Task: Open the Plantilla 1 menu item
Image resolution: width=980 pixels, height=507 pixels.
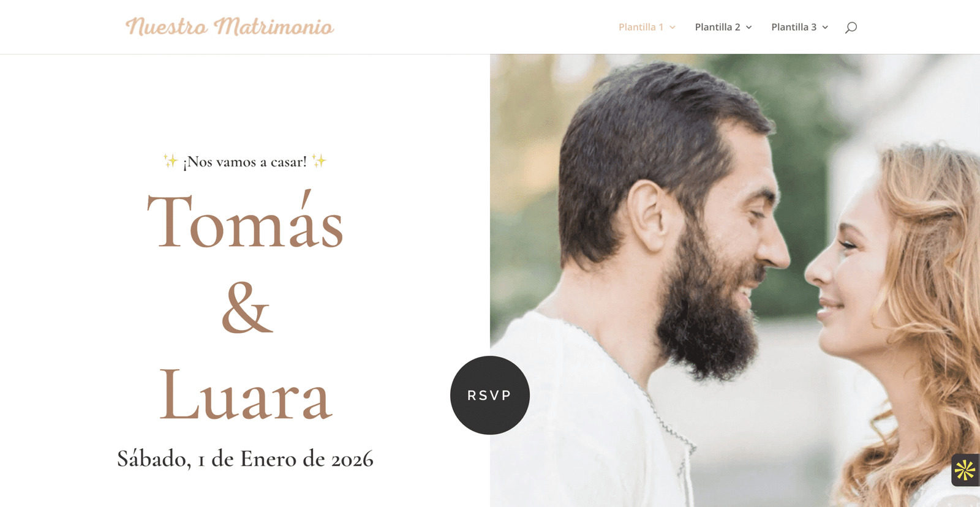Action: pos(641,27)
